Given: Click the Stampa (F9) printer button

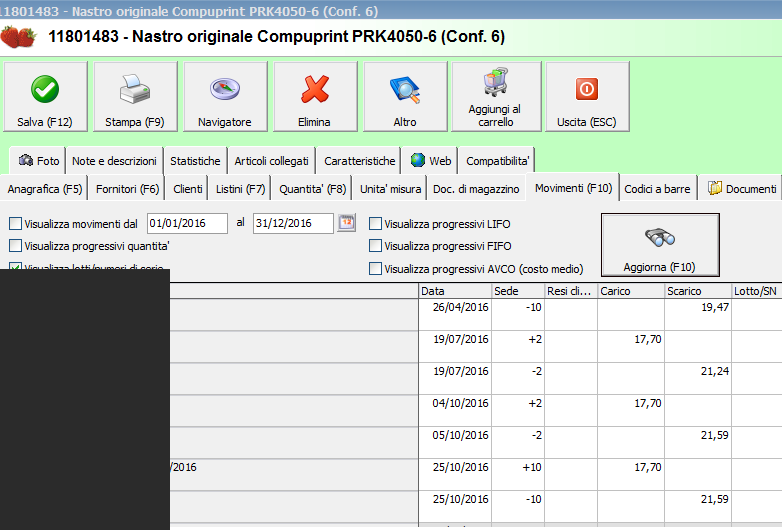Looking at the screenshot, I should (135, 97).
